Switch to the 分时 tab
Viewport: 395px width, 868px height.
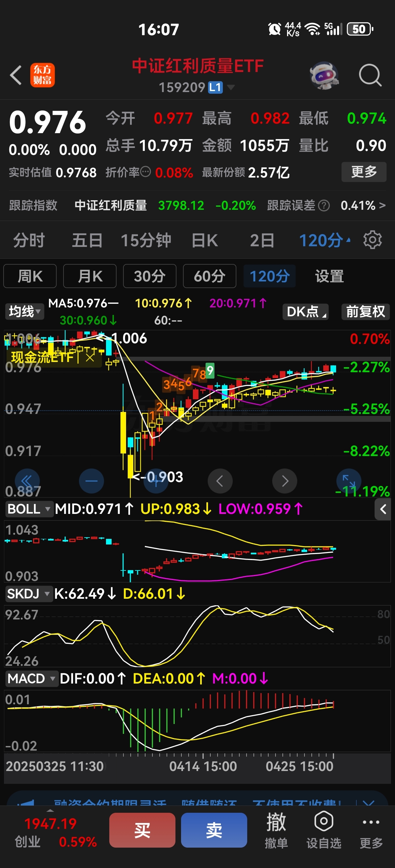click(x=29, y=240)
